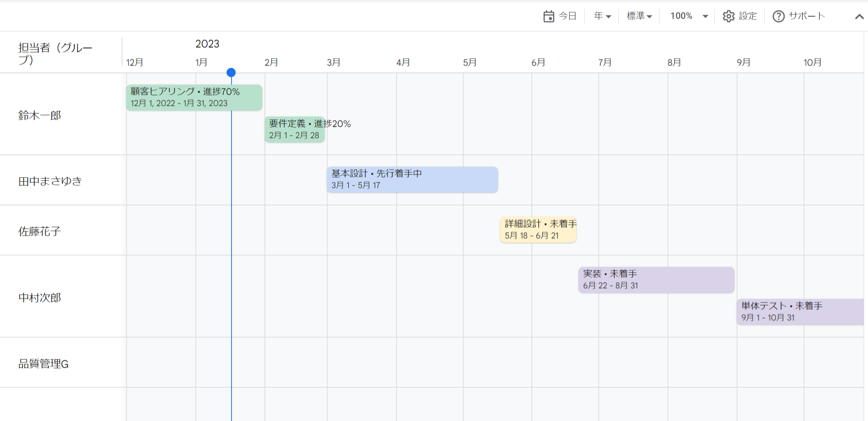Click the 2023 year label
Image resolution: width=868 pixels, height=421 pixels.
point(207,44)
